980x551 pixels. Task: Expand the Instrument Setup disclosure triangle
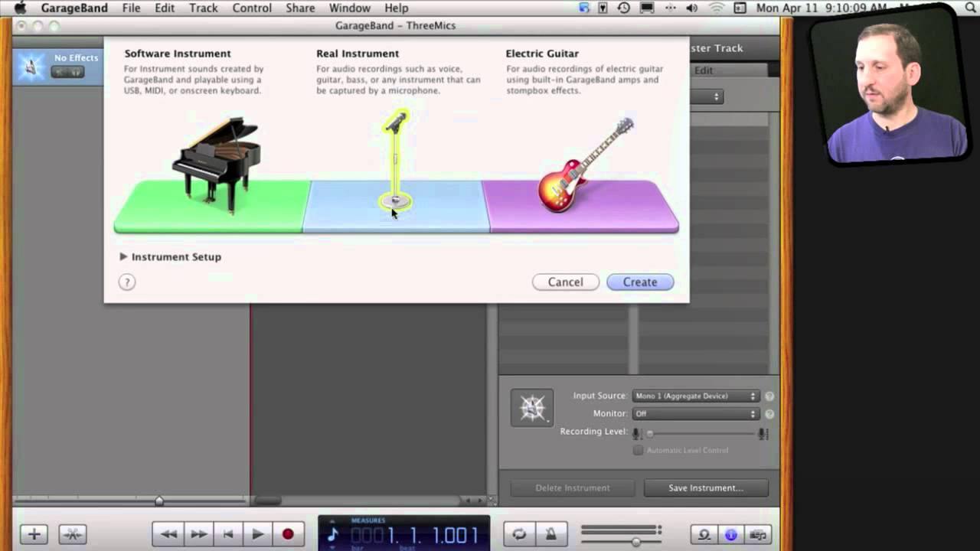123,257
